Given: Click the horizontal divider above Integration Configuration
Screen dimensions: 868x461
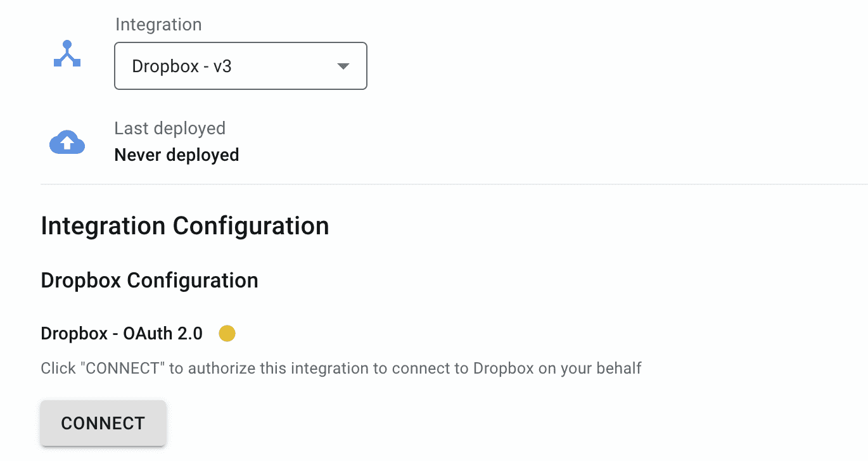Looking at the screenshot, I should tap(454, 184).
